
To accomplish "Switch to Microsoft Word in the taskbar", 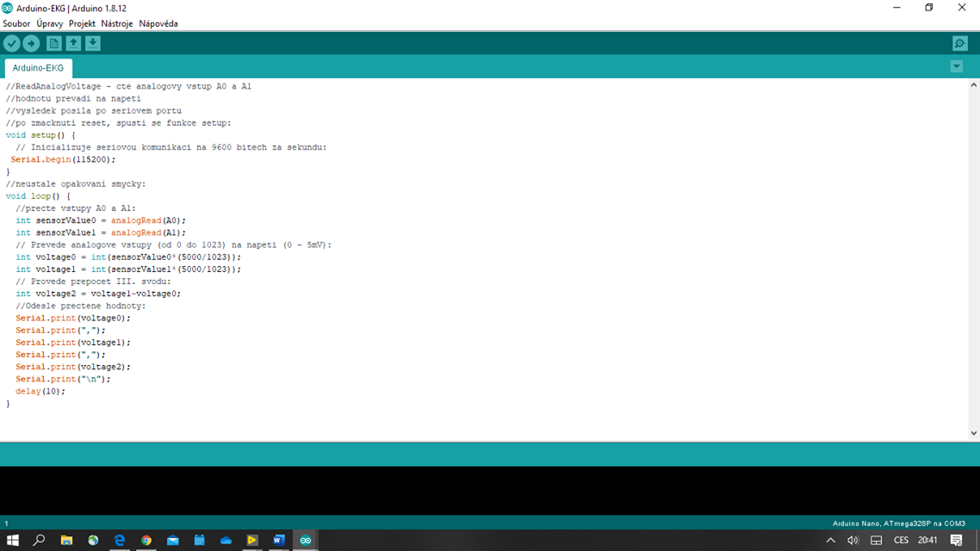I will click(x=278, y=540).
